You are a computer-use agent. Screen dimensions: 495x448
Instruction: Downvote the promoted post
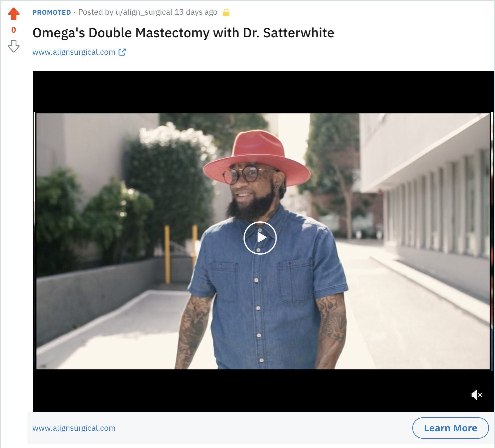point(14,46)
